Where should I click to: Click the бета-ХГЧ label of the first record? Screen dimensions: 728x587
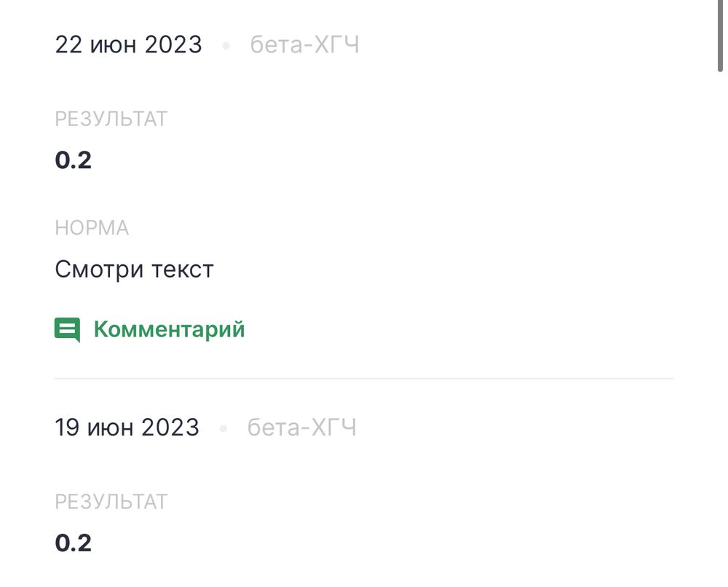[x=304, y=44]
